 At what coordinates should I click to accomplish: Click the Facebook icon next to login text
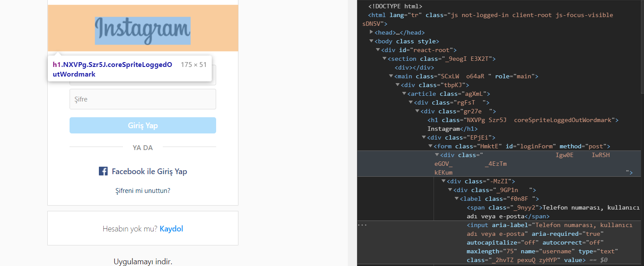(x=103, y=171)
